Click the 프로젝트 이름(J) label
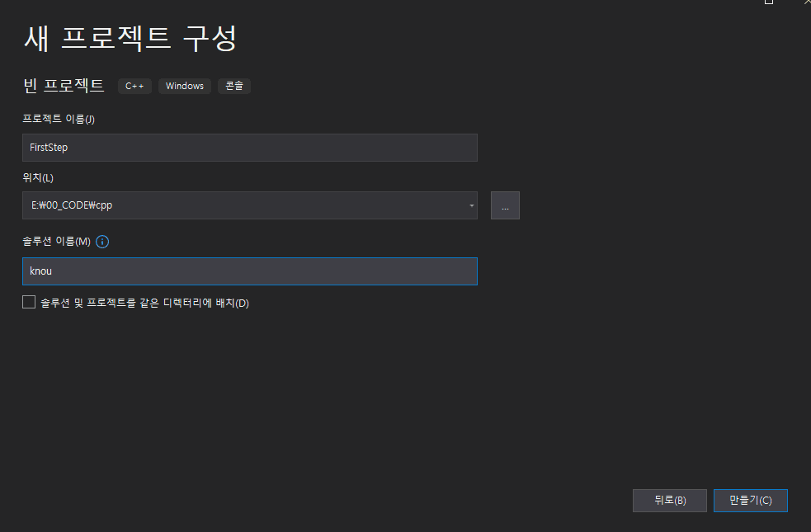The width and height of the screenshot is (811, 532). 59,119
